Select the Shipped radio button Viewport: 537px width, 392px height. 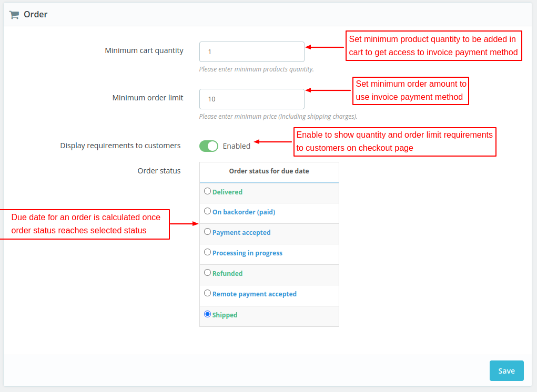pyautogui.click(x=207, y=314)
